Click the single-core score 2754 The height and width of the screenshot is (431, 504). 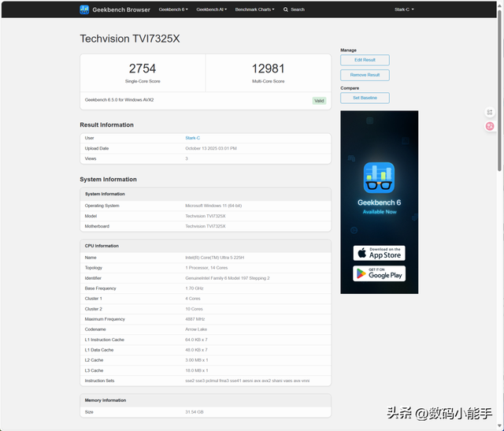(x=143, y=69)
